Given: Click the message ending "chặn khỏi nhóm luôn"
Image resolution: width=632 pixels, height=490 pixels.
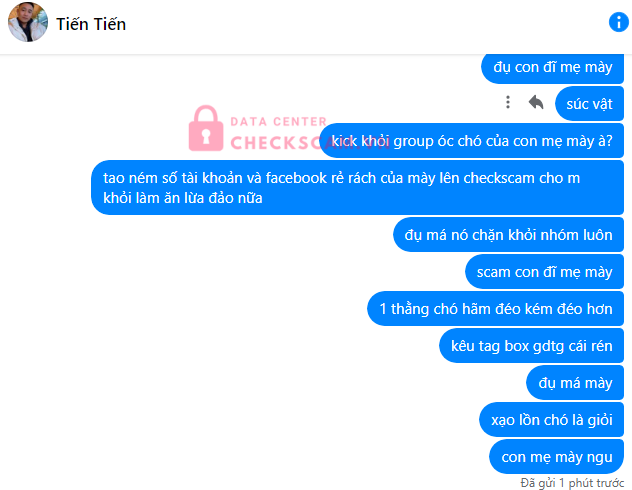Looking at the screenshot, I should tap(509, 236).
